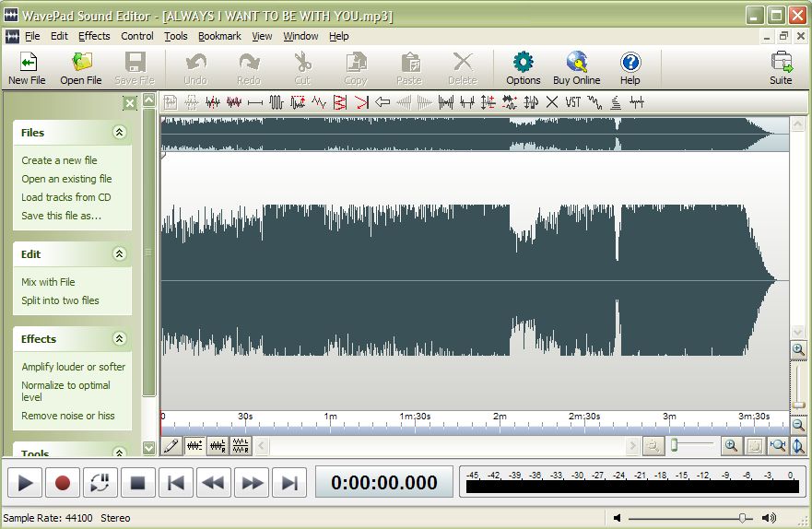
Task: Open the Edit menu
Action: (x=59, y=36)
